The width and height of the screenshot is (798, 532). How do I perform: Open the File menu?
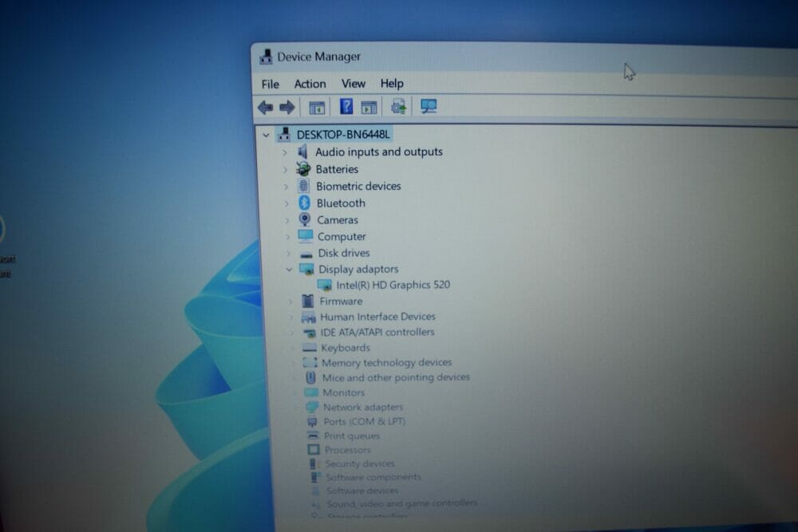pos(271,84)
